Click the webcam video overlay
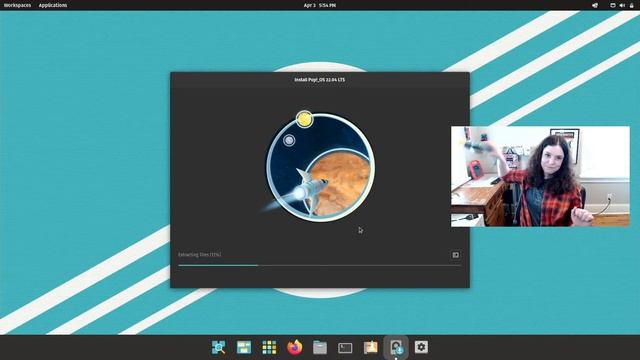 click(540, 176)
